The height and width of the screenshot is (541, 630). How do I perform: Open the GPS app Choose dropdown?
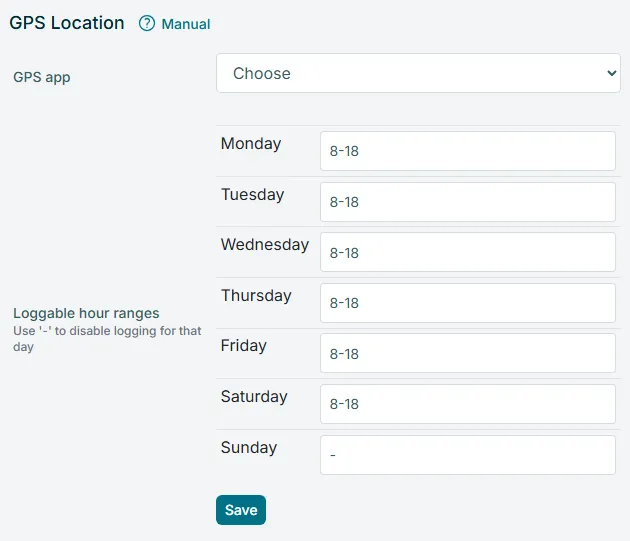[x=418, y=73]
